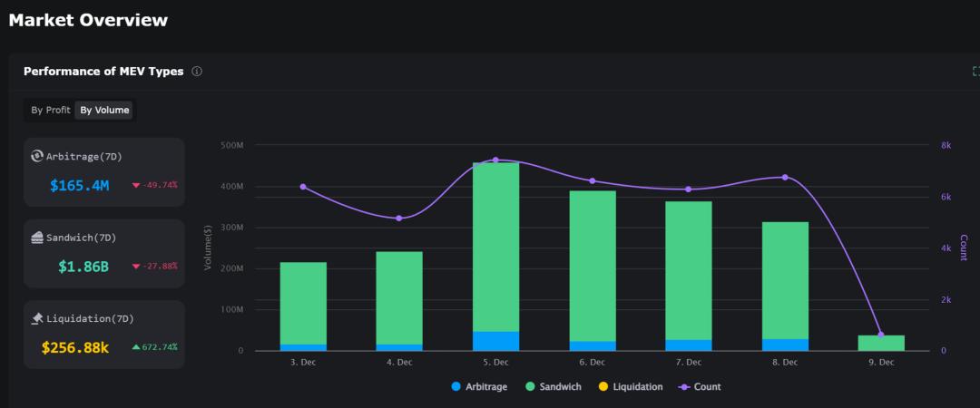
Task: Toggle Arbitrage series in chart legend
Action: coord(481,387)
